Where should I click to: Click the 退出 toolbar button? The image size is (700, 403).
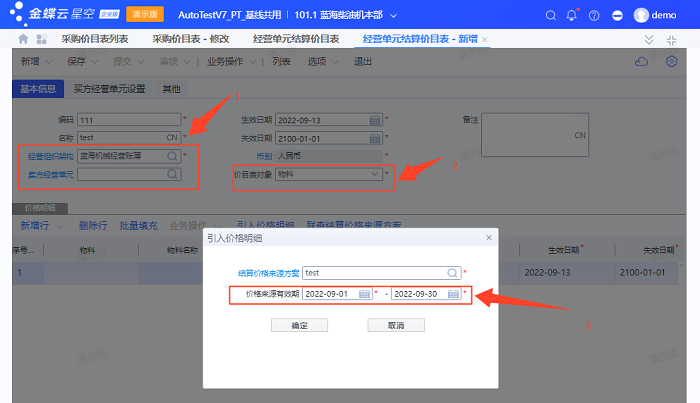point(362,62)
